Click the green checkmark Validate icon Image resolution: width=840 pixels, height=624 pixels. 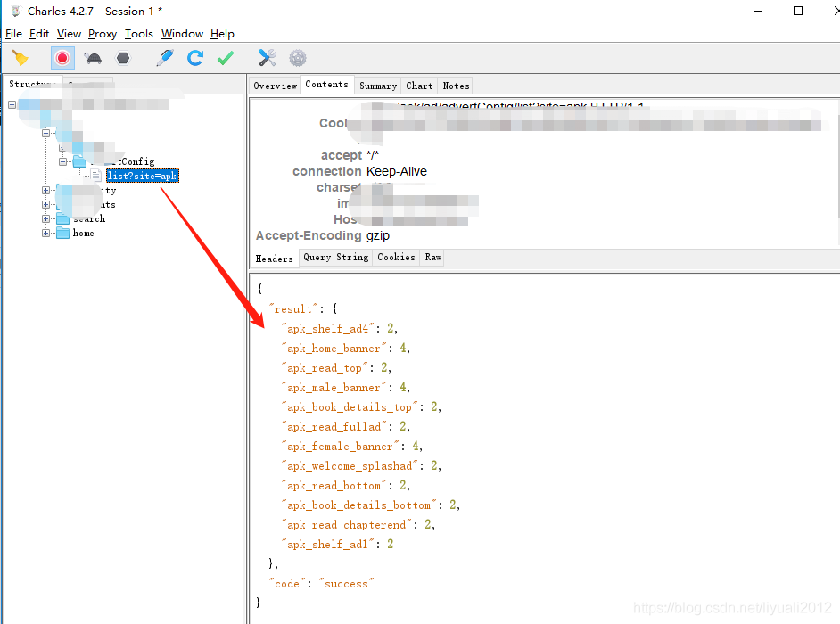tap(226, 58)
